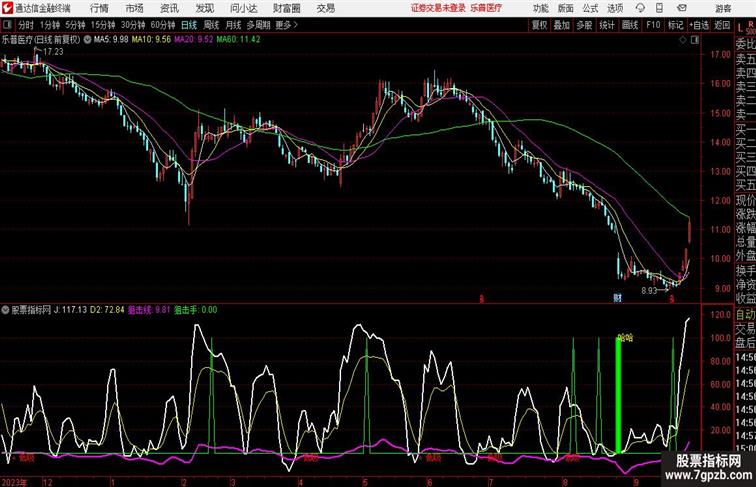Open the 资讯 menu
Viewport: 756px width, 487px height.
(169, 8)
